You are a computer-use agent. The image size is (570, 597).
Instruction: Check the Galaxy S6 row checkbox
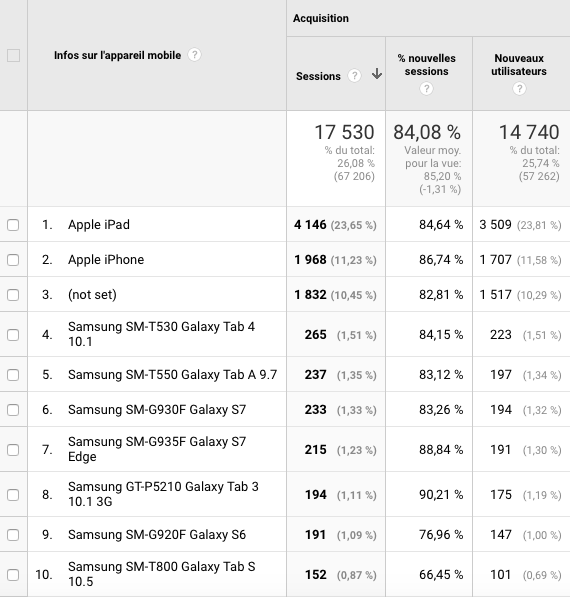13,535
